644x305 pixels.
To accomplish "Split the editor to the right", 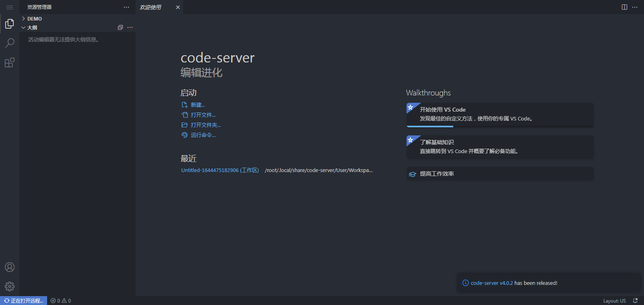I will (624, 7).
